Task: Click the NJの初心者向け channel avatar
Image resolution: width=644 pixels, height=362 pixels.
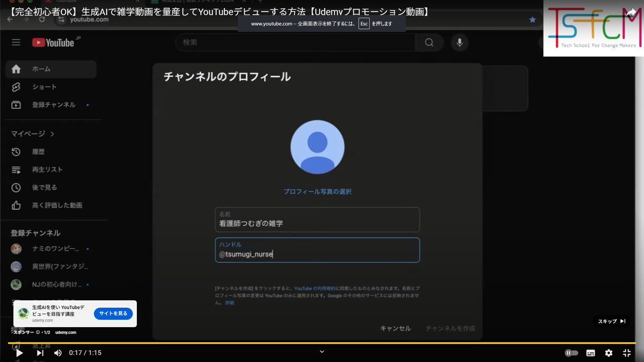Action: coord(16,284)
